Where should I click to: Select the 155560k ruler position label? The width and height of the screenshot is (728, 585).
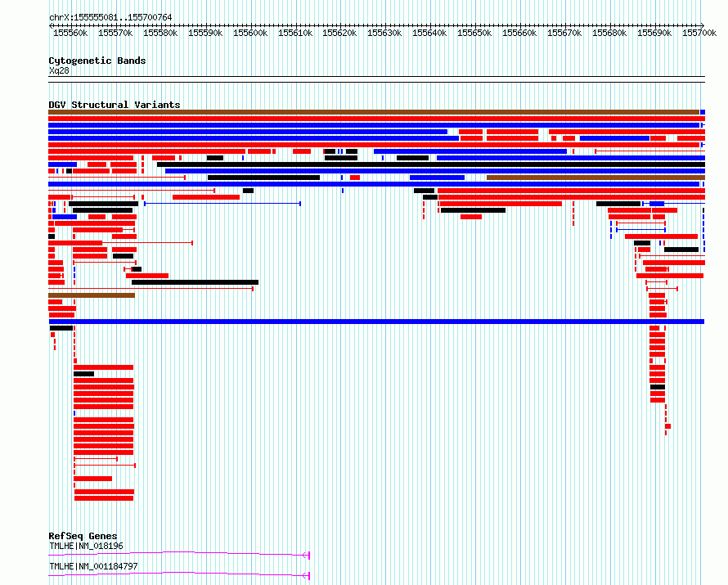(x=70, y=33)
